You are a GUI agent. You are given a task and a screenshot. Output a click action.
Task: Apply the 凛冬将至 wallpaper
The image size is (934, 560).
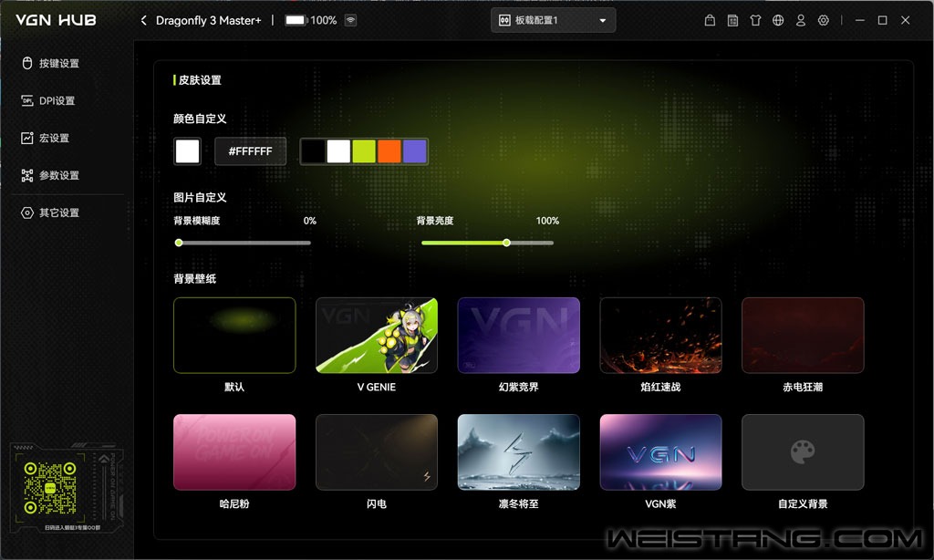[x=518, y=452]
